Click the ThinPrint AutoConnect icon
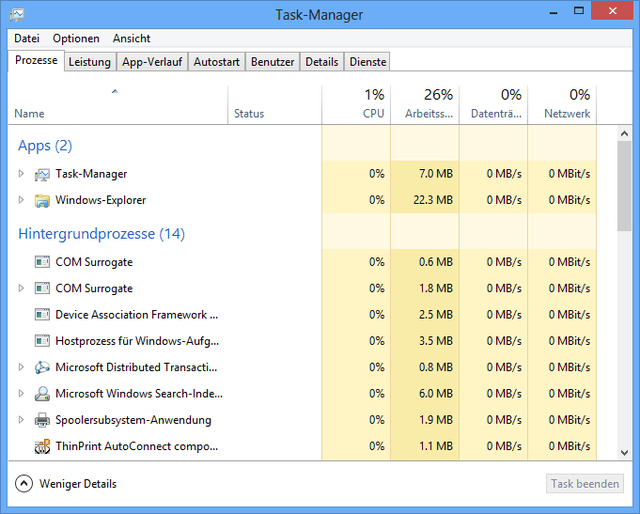Image resolution: width=640 pixels, height=514 pixels. point(42,446)
